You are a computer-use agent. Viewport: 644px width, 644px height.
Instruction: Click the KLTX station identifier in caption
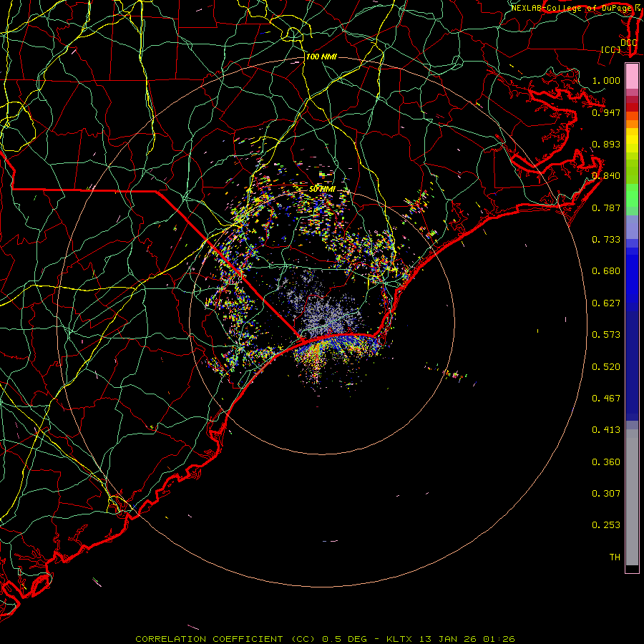coord(399,639)
